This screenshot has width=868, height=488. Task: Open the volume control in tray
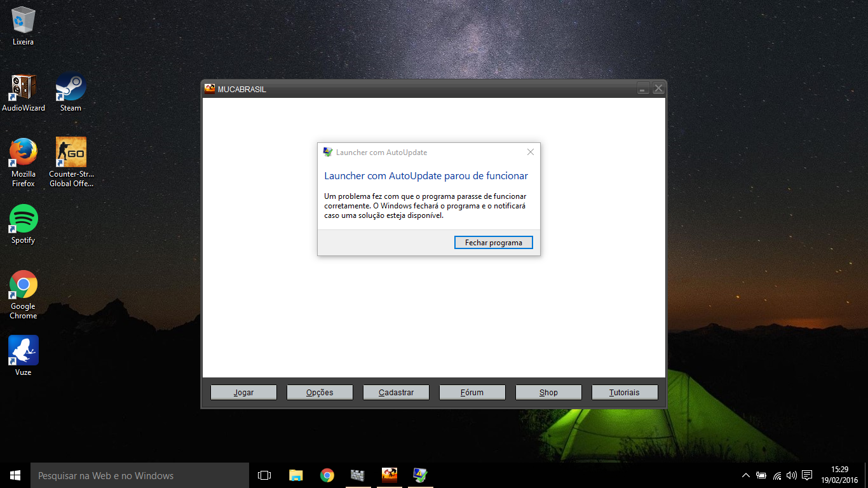click(792, 475)
